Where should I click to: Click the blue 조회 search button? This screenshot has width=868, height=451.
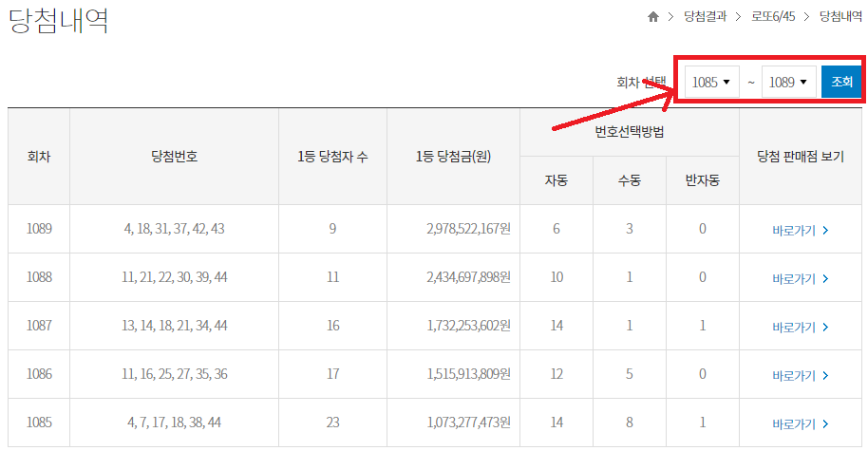(841, 82)
